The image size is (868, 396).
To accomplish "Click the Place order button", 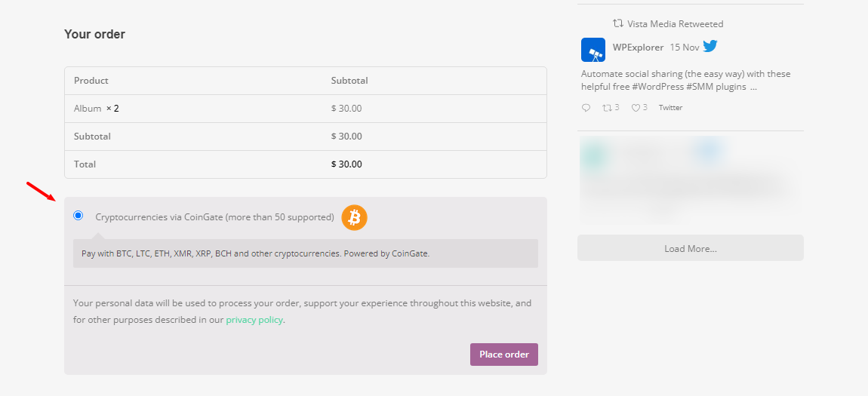I will click(x=503, y=355).
